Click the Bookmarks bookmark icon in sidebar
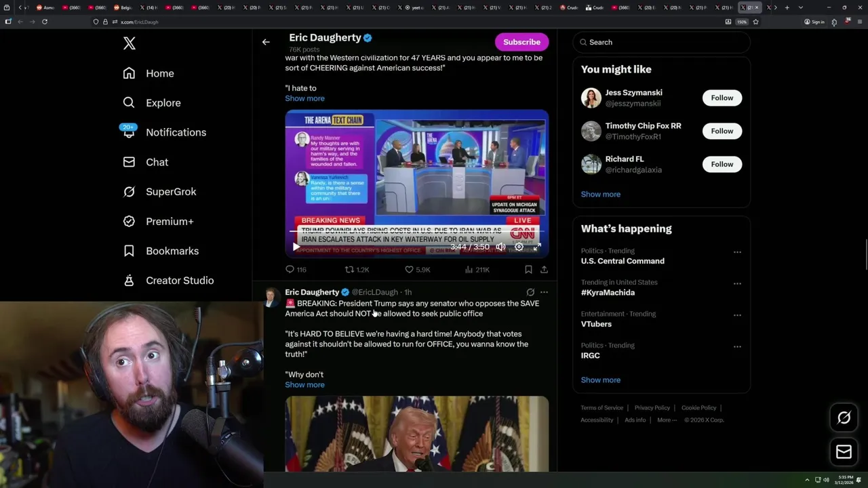 (129, 251)
